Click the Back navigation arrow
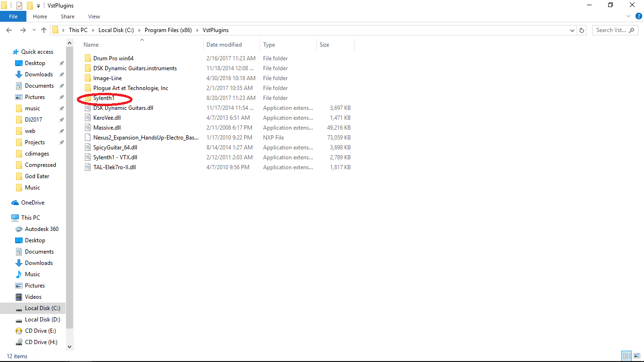Screen dimensions: 644x362 coord(8,30)
